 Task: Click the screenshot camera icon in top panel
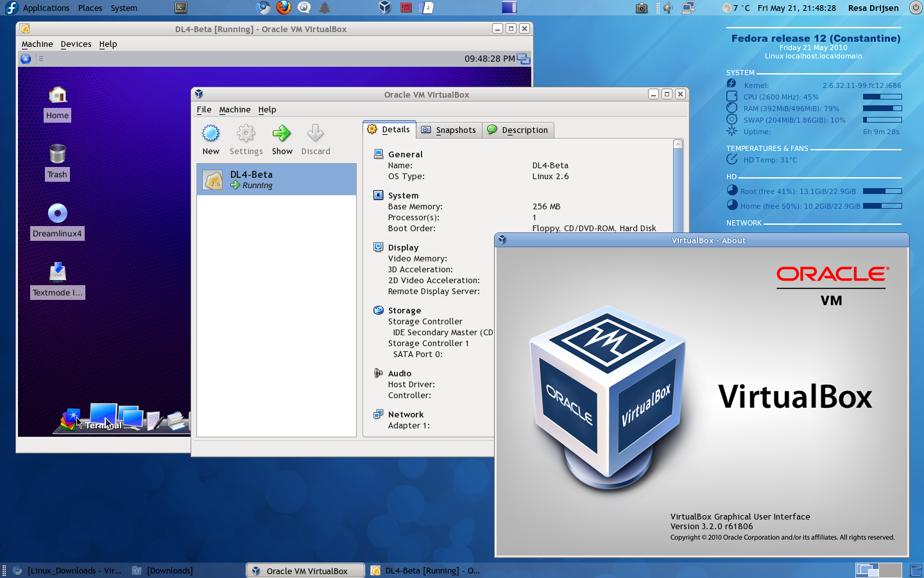[x=642, y=8]
